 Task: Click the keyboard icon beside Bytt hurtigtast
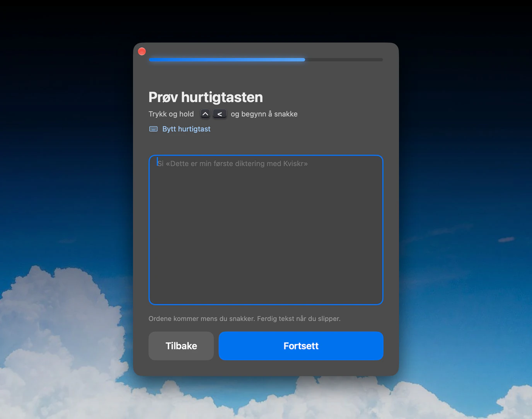point(153,129)
